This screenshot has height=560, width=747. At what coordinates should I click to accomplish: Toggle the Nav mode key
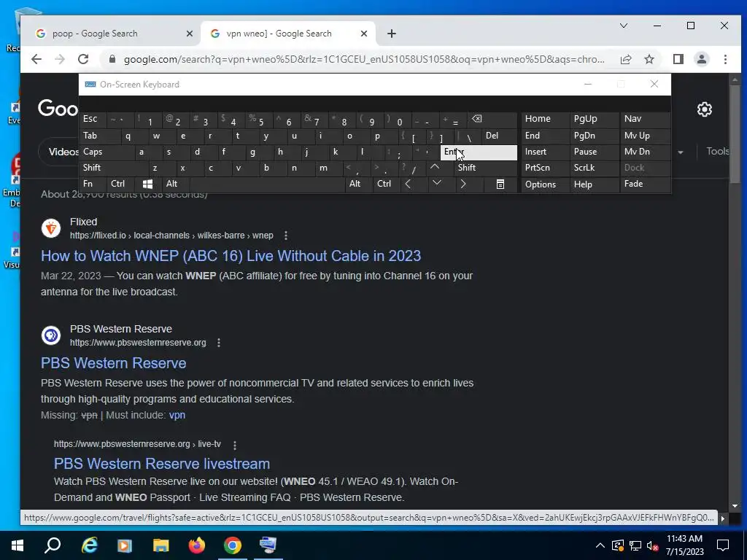tap(645, 119)
